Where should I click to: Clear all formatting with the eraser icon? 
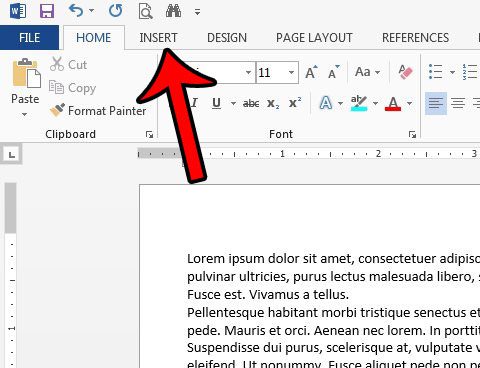405,72
